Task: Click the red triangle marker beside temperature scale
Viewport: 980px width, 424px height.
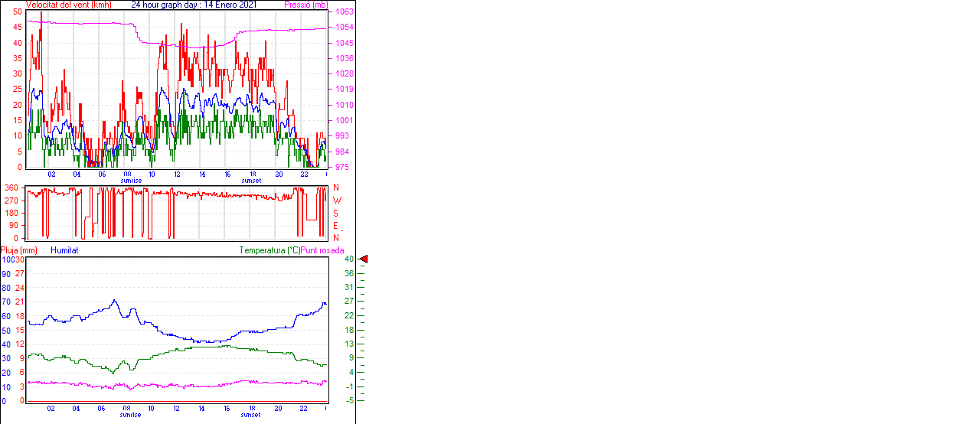Action: point(364,259)
